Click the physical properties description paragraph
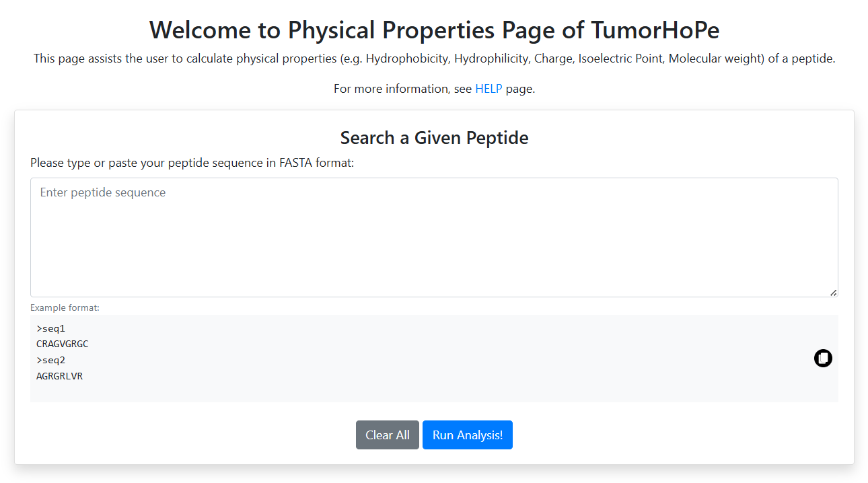The width and height of the screenshot is (868, 483). tap(434, 59)
